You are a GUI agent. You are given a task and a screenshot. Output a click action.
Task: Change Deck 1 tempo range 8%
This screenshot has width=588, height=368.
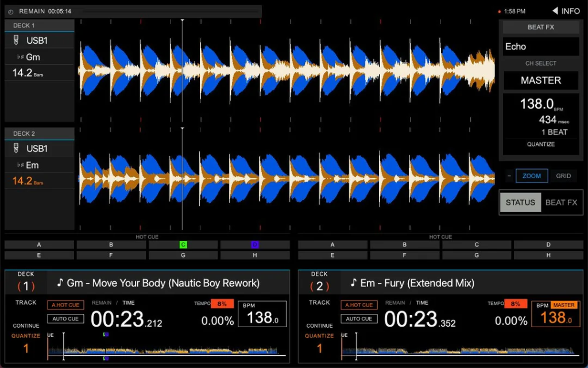click(x=222, y=304)
